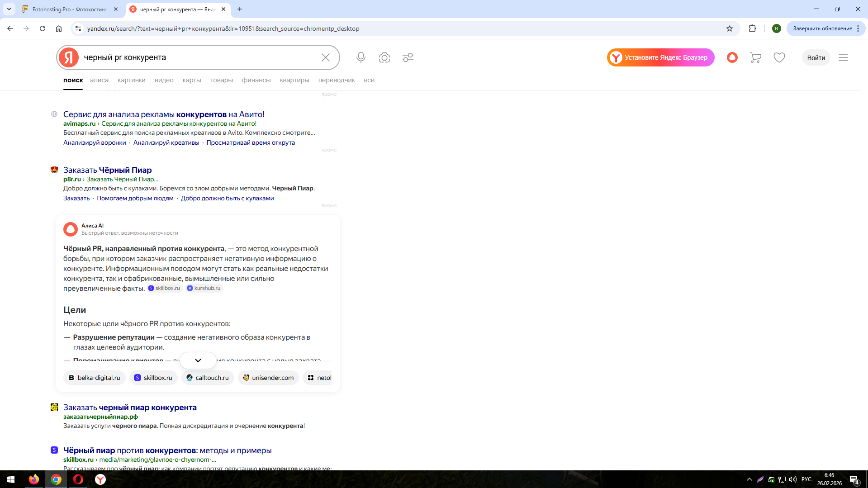The image size is (868, 488).
Task: Click the search query input field
Action: (x=199, y=57)
